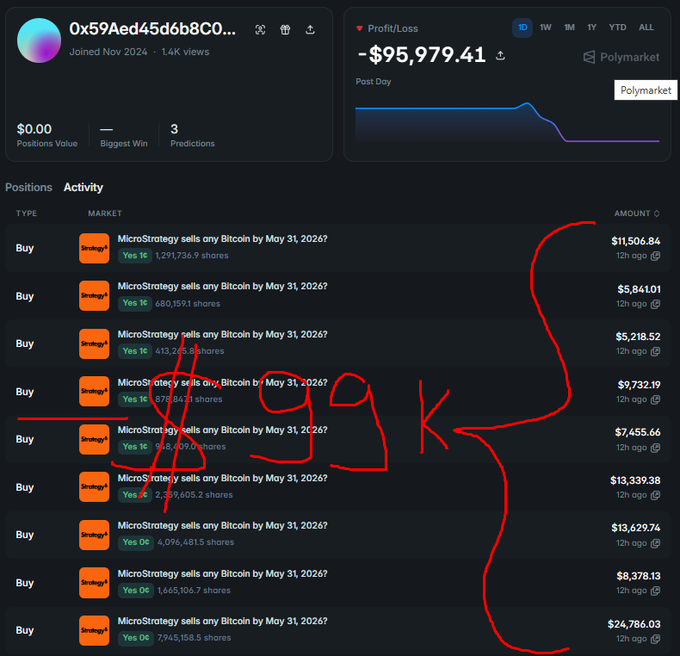Click wallet address 0x59Aed45d6b8C0...
The image size is (680, 656).
(x=153, y=29)
